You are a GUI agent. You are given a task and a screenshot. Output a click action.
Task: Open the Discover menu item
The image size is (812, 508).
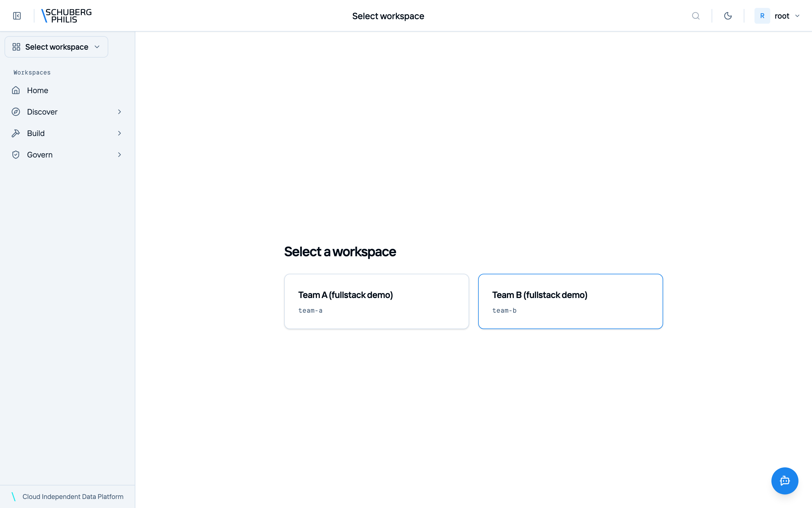tap(67, 112)
